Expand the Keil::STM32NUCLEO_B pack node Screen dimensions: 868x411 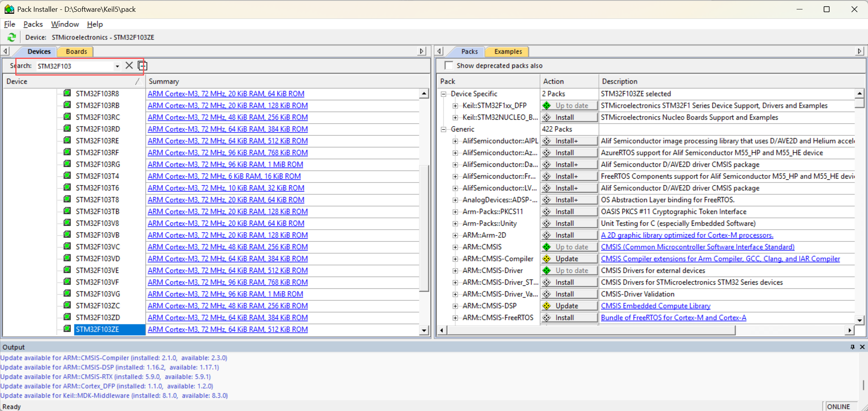(x=455, y=117)
